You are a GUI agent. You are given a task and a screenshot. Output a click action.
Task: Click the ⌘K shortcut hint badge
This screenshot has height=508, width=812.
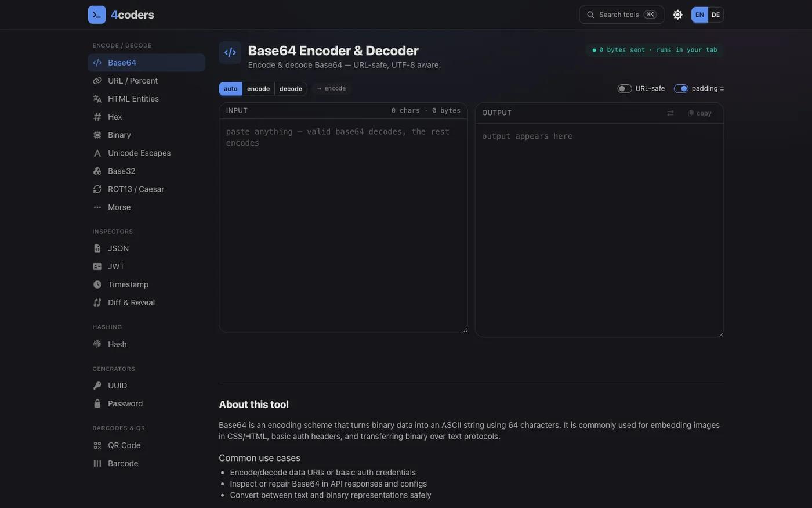click(x=650, y=15)
